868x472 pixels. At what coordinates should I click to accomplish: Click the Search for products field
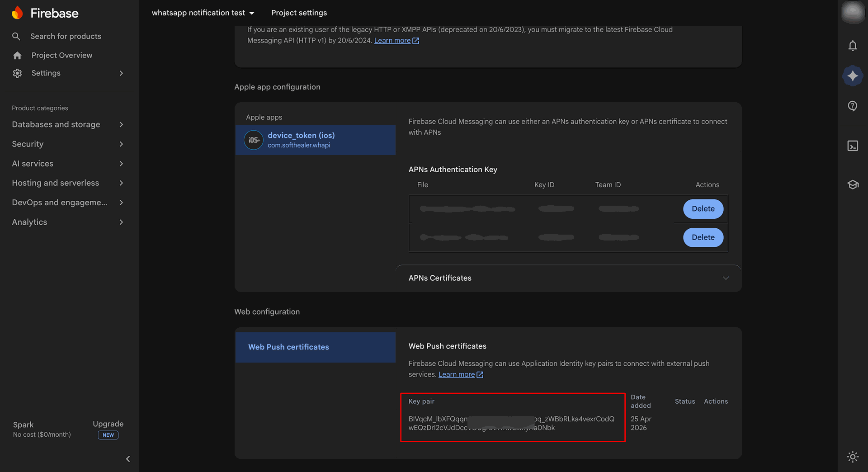[66, 36]
